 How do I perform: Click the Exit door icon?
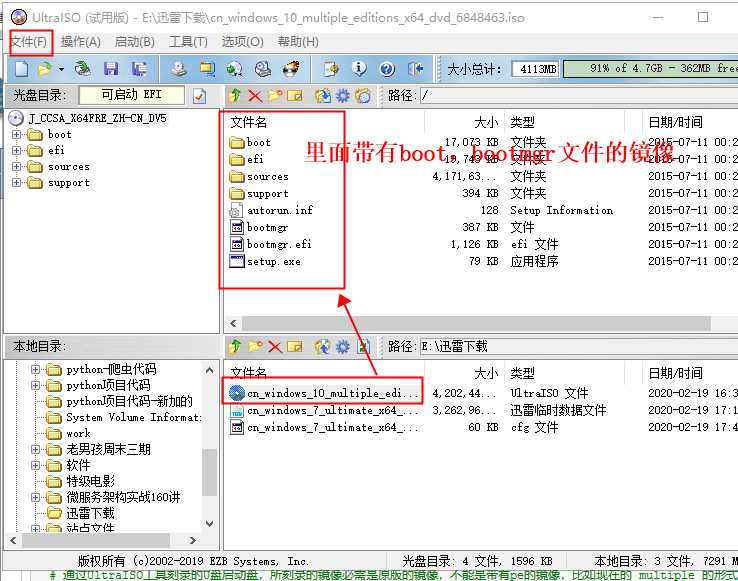[x=416, y=69]
